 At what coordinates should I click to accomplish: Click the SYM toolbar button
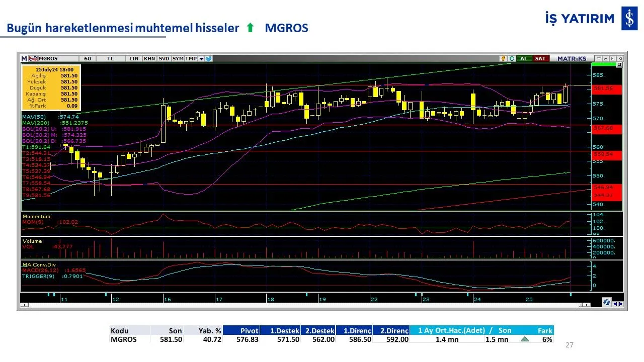click(x=178, y=59)
